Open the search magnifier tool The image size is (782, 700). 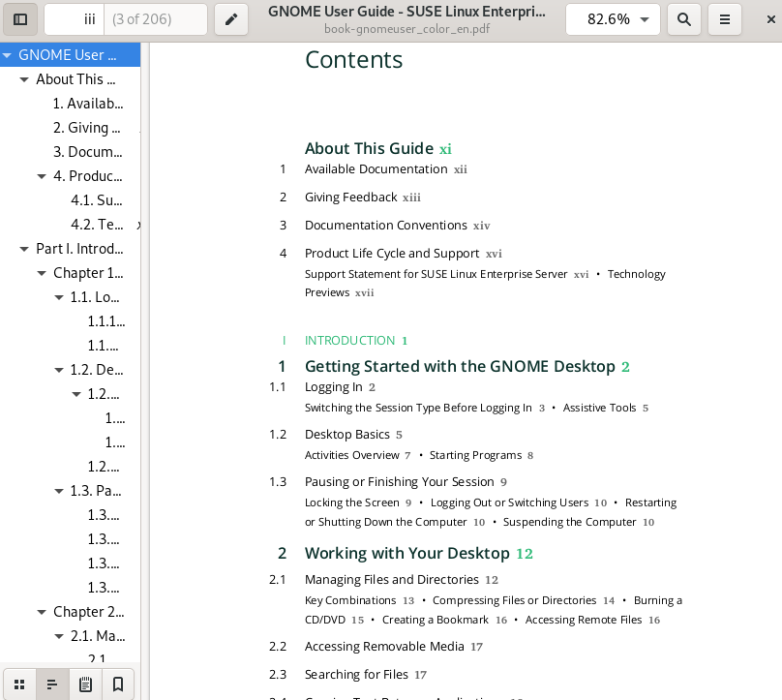[x=684, y=19]
